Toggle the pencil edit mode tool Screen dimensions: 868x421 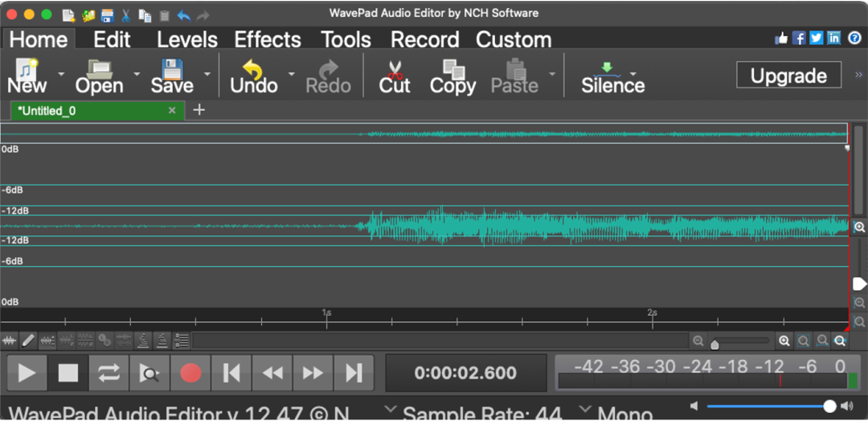click(x=28, y=340)
